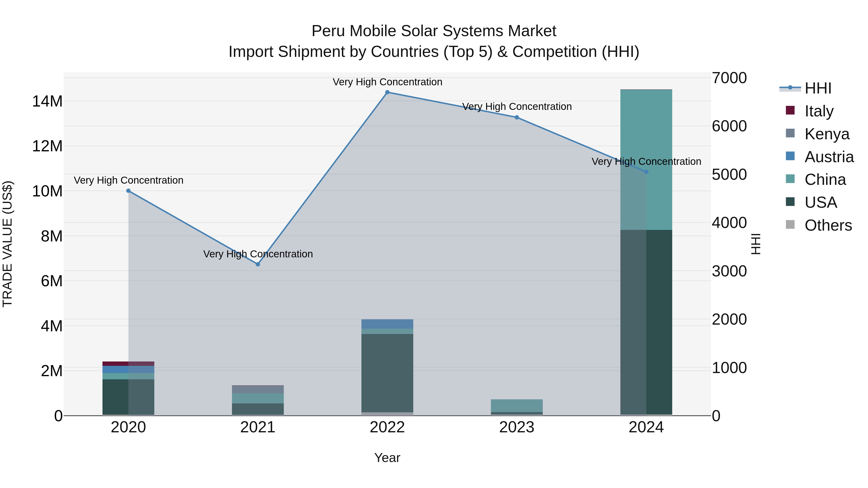Click the HHI data point for 2023
Image resolution: width=868 pixels, height=488 pixels.
516,118
